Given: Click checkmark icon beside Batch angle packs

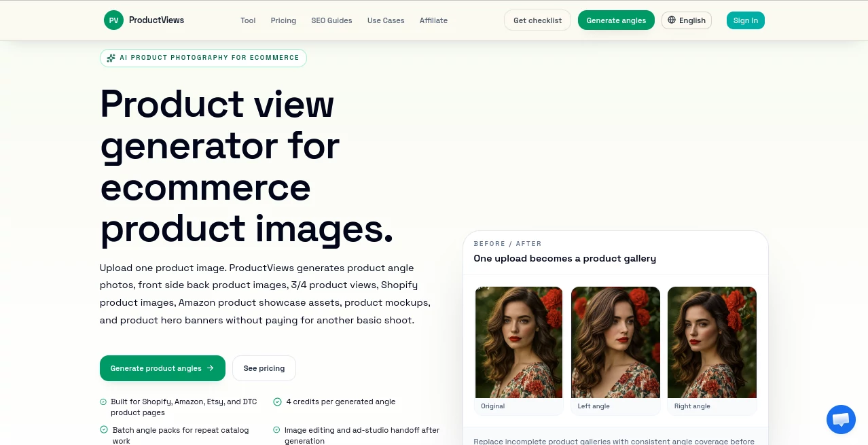Looking at the screenshot, I should click(104, 430).
